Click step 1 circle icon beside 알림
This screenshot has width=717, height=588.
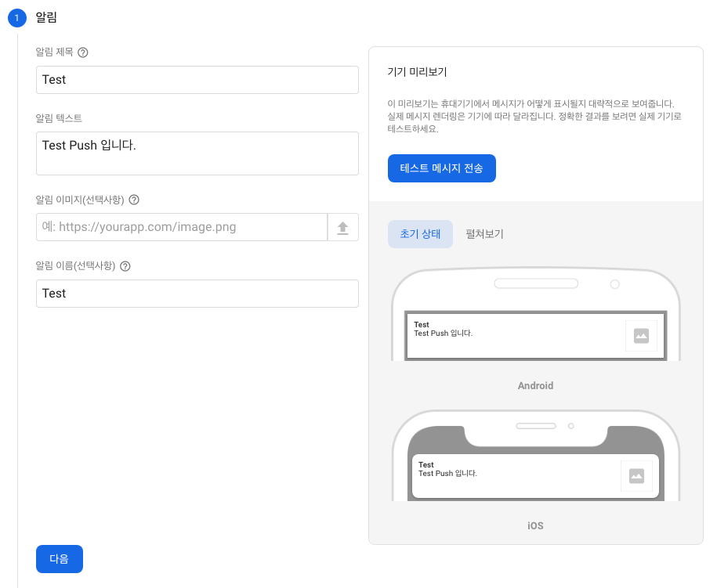[x=17, y=18]
